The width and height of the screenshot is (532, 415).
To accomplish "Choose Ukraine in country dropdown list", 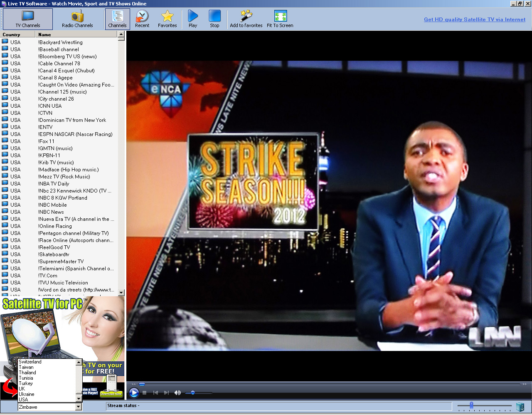I will [x=47, y=394].
